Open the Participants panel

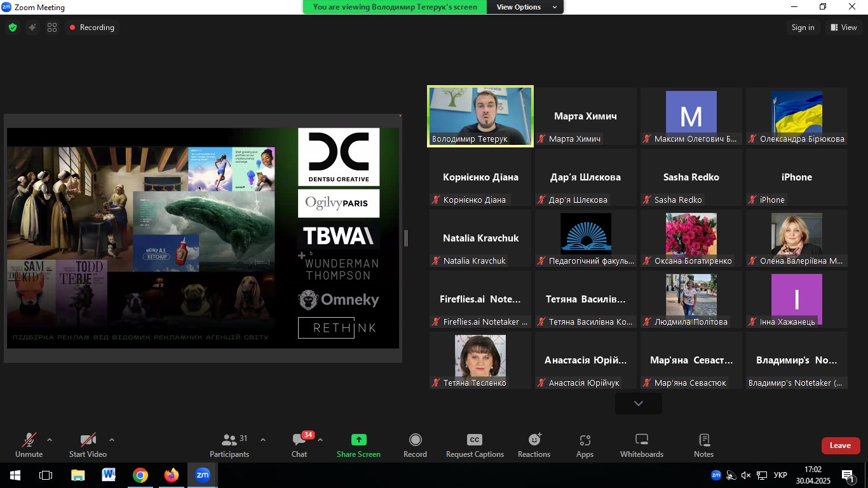(229, 445)
